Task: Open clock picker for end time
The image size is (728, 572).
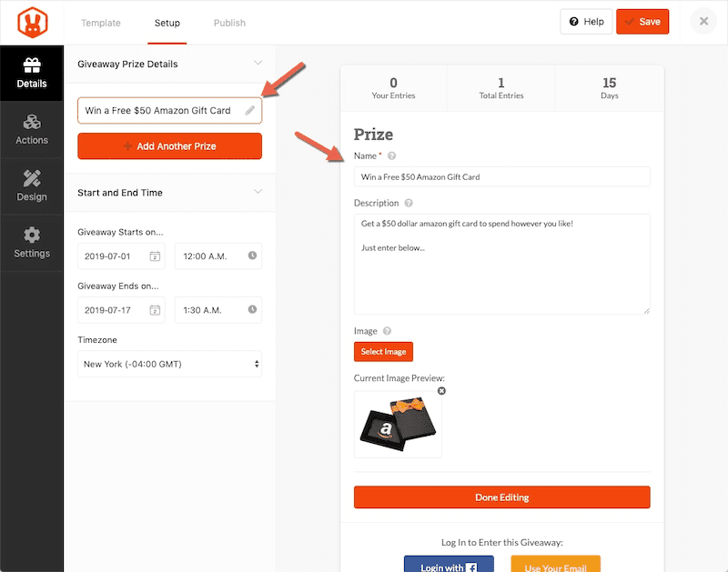Action: (x=252, y=310)
